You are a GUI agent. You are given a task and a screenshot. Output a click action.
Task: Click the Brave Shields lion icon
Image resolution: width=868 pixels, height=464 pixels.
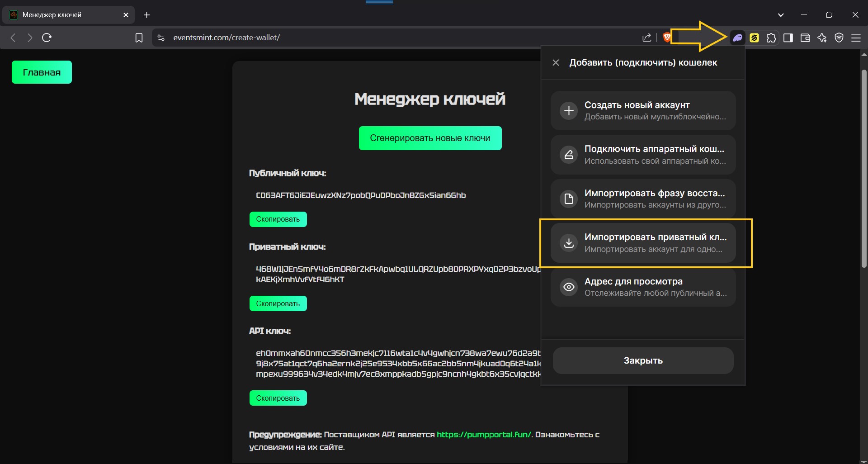point(667,38)
